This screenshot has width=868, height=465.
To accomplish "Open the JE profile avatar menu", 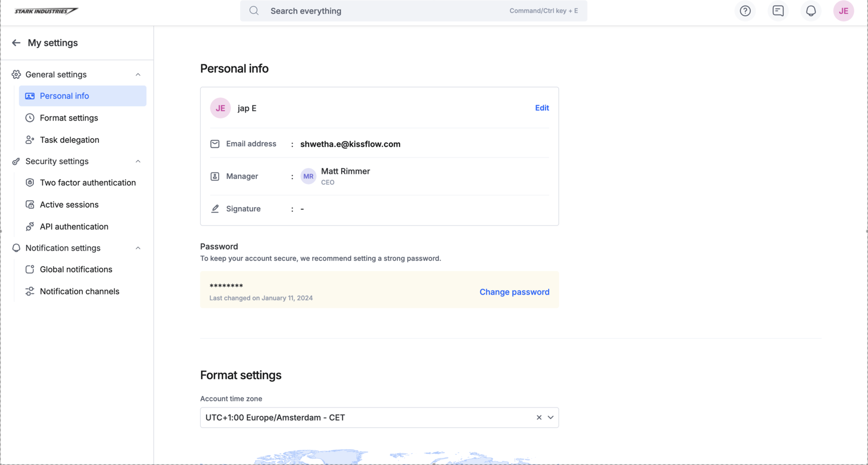I will [844, 11].
